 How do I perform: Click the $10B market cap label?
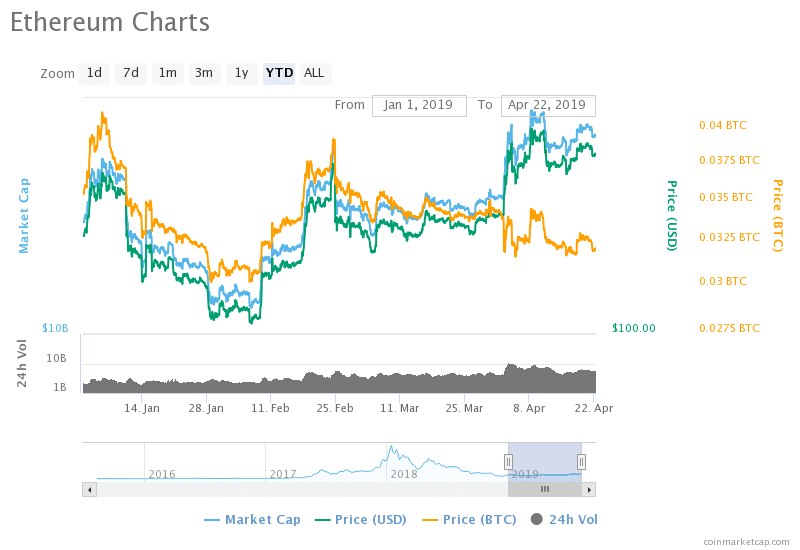[55, 328]
